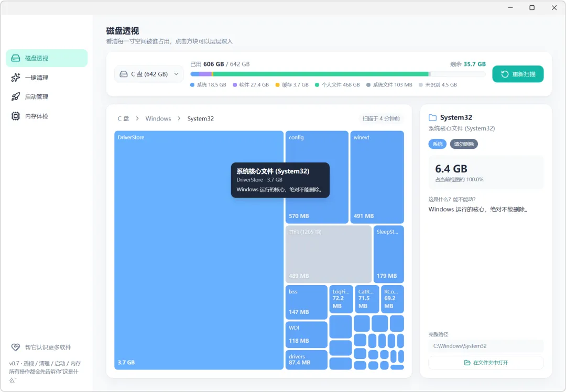Go to C 盘 in the breadcrumb
The height and width of the screenshot is (392, 566).
coord(123,118)
